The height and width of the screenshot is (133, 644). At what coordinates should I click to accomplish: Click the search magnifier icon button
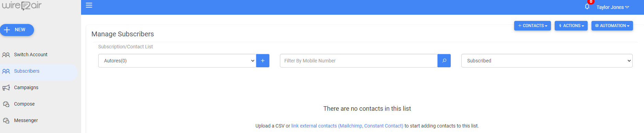(444, 61)
